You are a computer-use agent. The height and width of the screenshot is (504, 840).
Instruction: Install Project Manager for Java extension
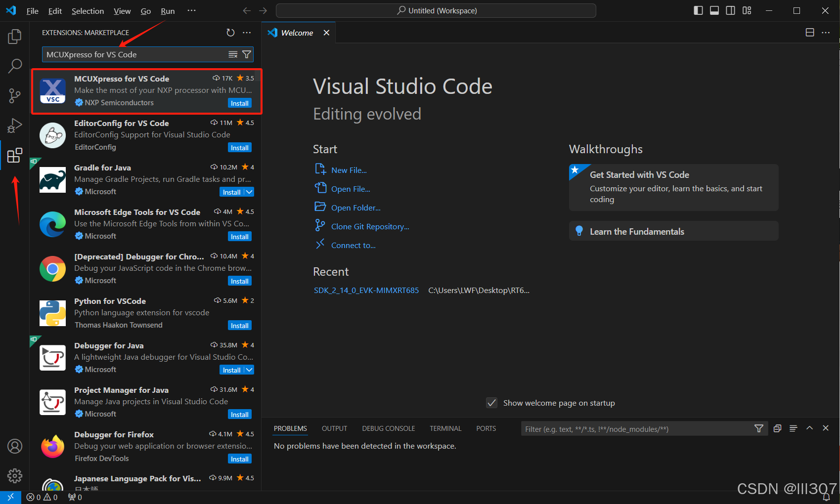(240, 415)
